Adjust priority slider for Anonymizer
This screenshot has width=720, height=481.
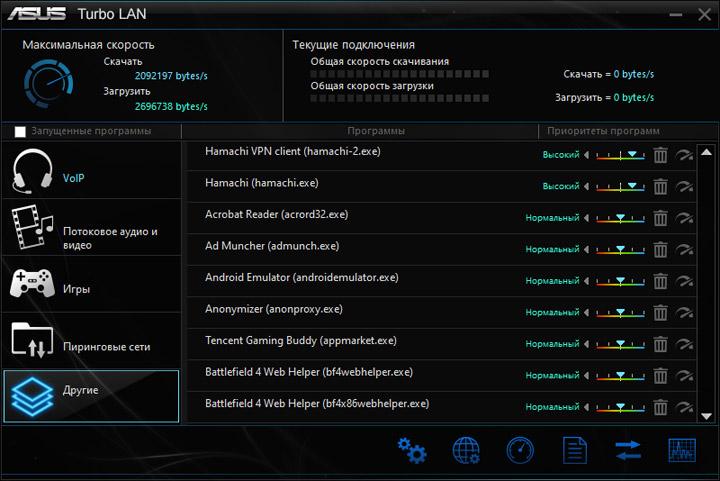tap(620, 313)
